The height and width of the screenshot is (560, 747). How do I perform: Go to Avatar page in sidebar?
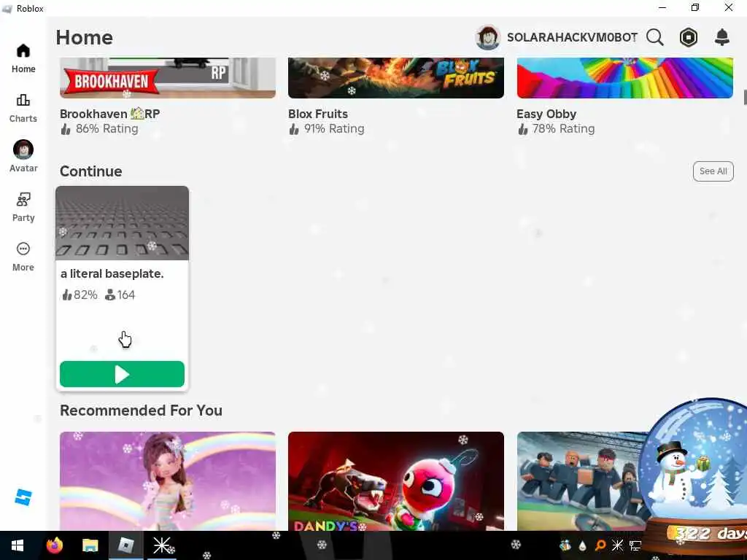(x=23, y=157)
